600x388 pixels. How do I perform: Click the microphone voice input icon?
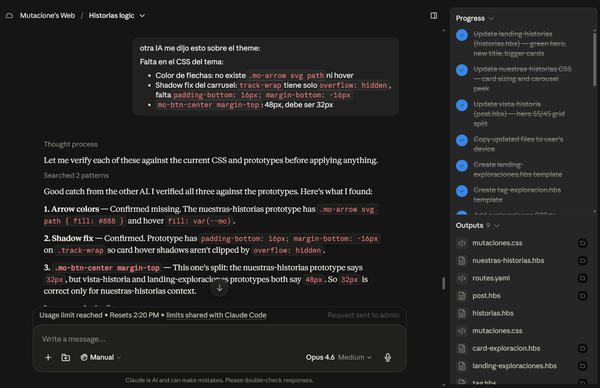[387, 357]
